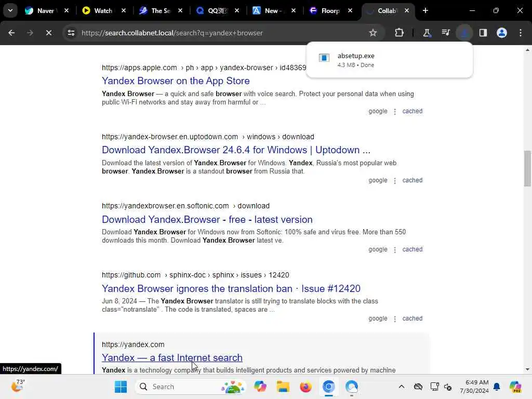Close the Floorp tab
The image size is (532, 399).
(350, 11)
